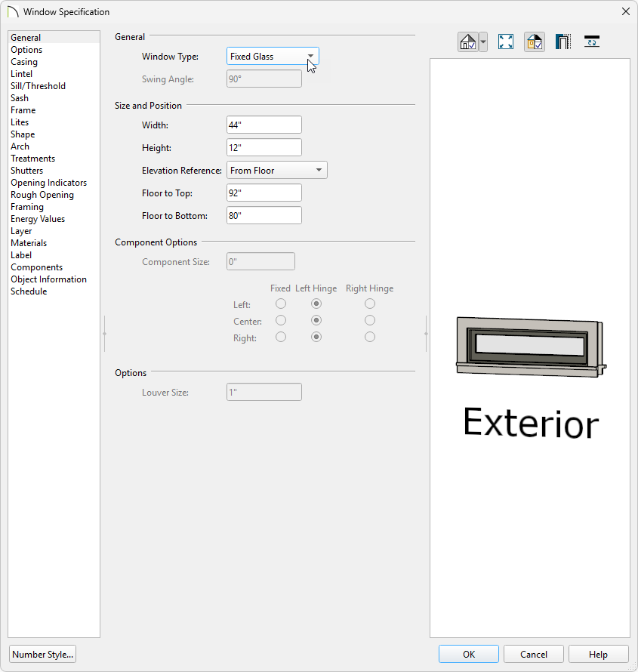The width and height of the screenshot is (638, 672).
Task: Open the Arch panel
Action: tap(54, 146)
